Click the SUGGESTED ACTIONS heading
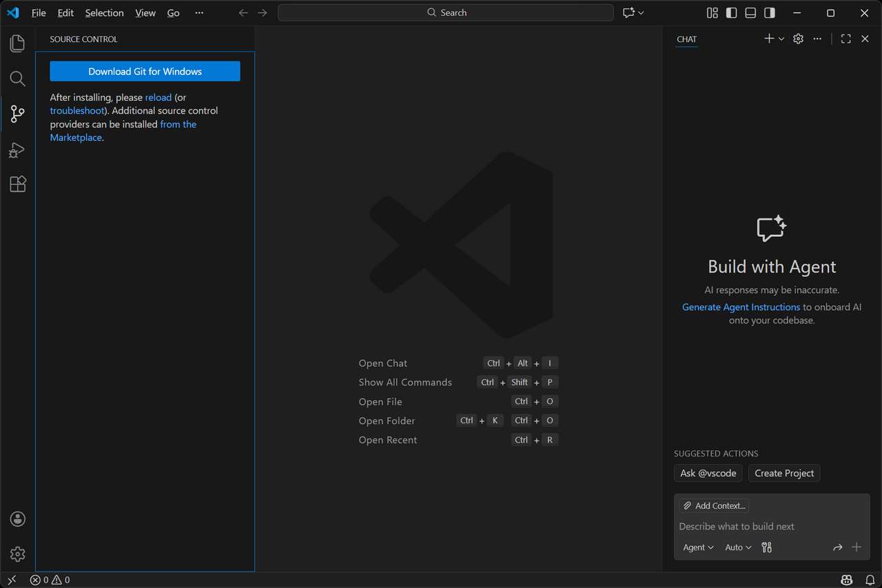Viewport: 882px width, 588px height. (716, 454)
